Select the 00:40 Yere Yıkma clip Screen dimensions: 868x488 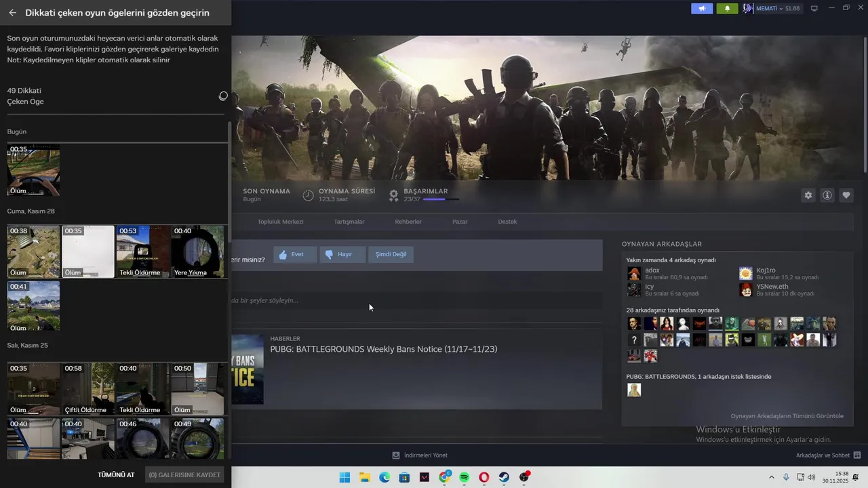tap(197, 251)
